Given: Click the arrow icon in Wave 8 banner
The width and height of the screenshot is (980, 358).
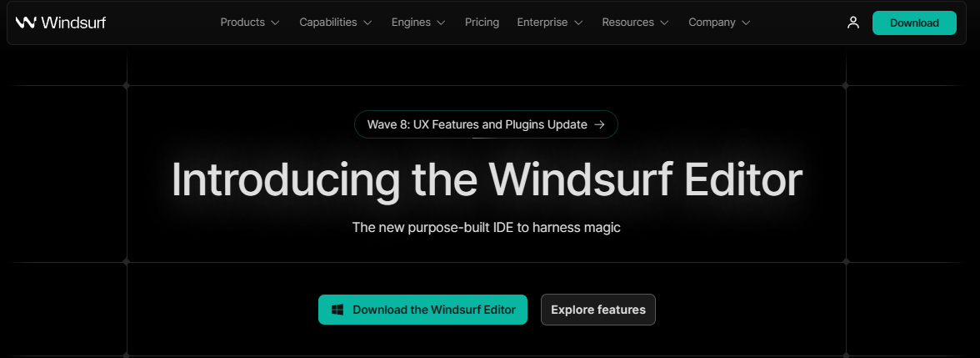Looking at the screenshot, I should 599,124.
